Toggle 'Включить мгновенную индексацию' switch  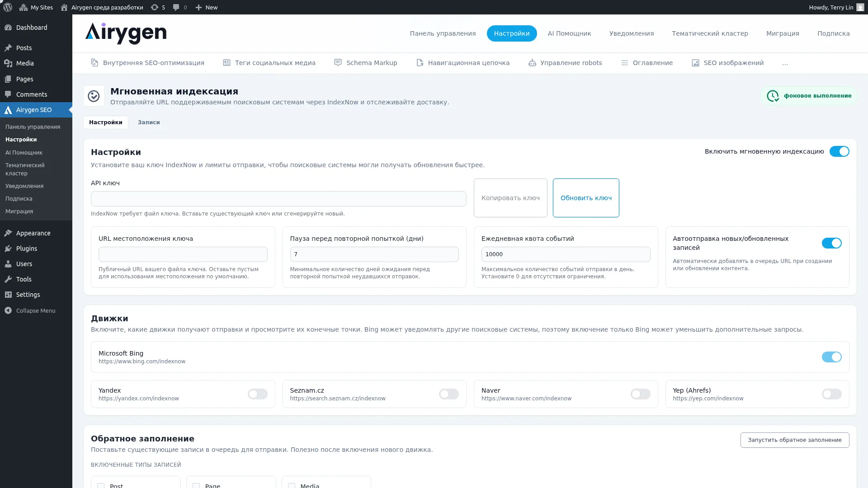pos(839,151)
